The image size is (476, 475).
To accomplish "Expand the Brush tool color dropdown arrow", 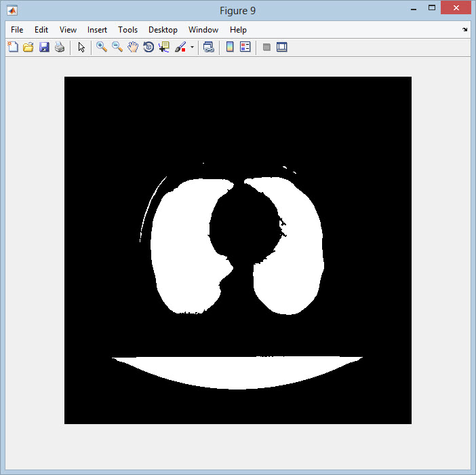I will click(192, 47).
